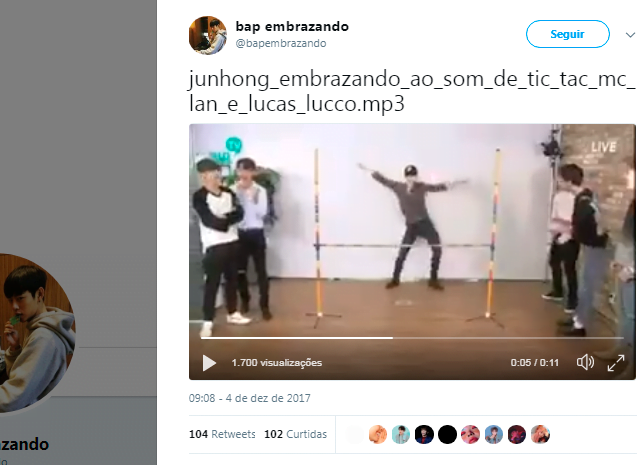Open the bap embrazando display name
Viewport: 640px width, 465px height.
(x=292, y=27)
